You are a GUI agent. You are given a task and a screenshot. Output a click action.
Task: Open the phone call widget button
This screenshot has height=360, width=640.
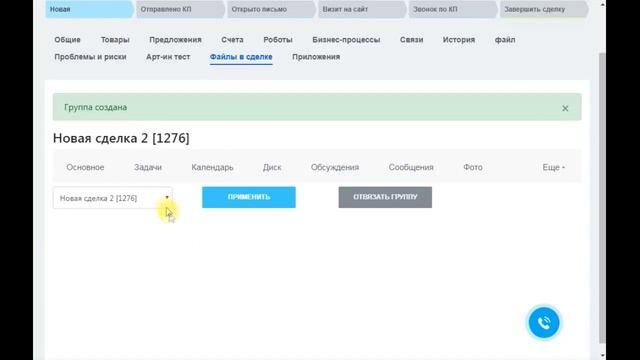[544, 323]
